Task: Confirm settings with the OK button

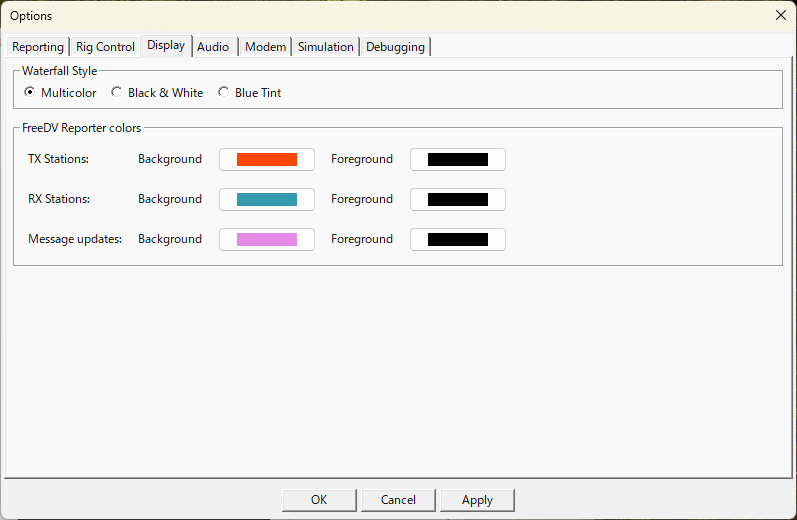Action: (319, 500)
